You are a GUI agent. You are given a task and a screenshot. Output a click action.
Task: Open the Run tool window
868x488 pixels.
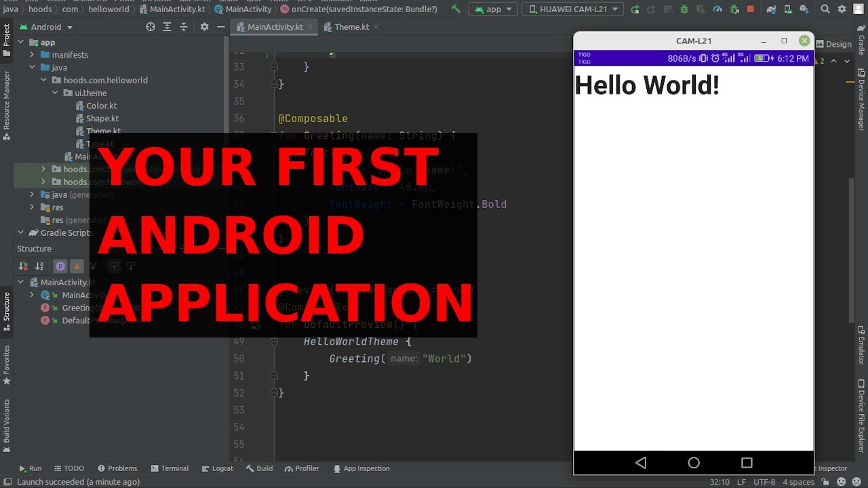31,468
